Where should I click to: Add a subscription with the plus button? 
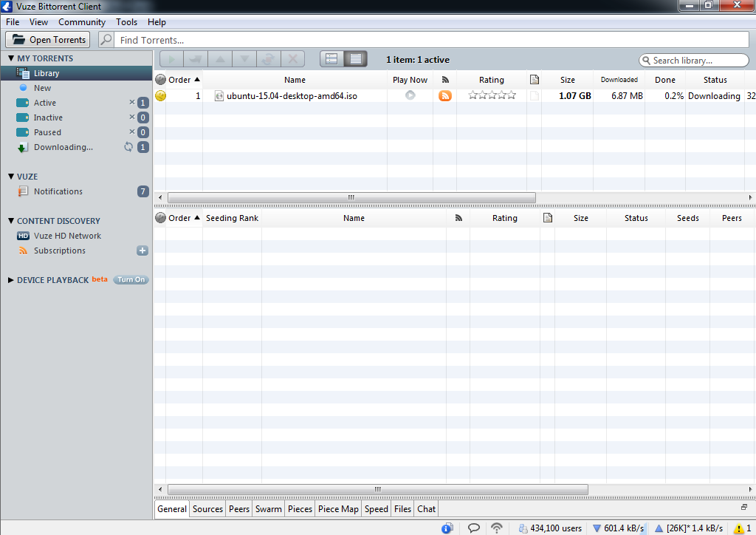pyautogui.click(x=142, y=251)
